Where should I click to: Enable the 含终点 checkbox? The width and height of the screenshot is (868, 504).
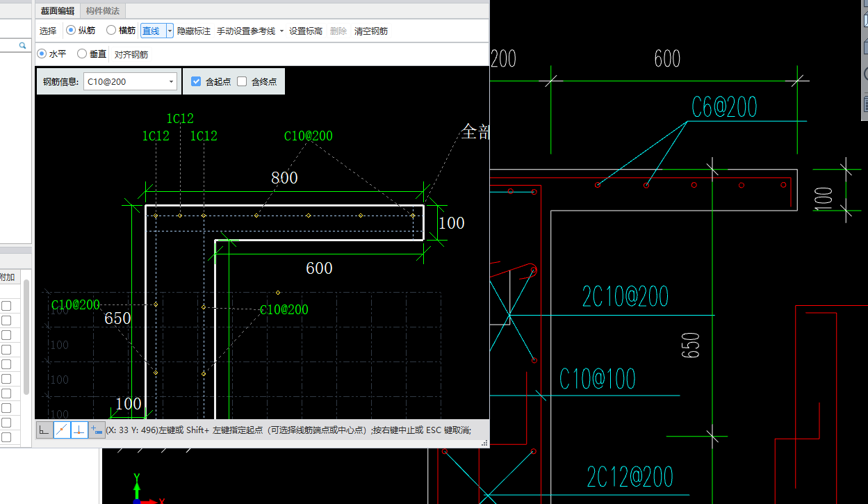[242, 81]
